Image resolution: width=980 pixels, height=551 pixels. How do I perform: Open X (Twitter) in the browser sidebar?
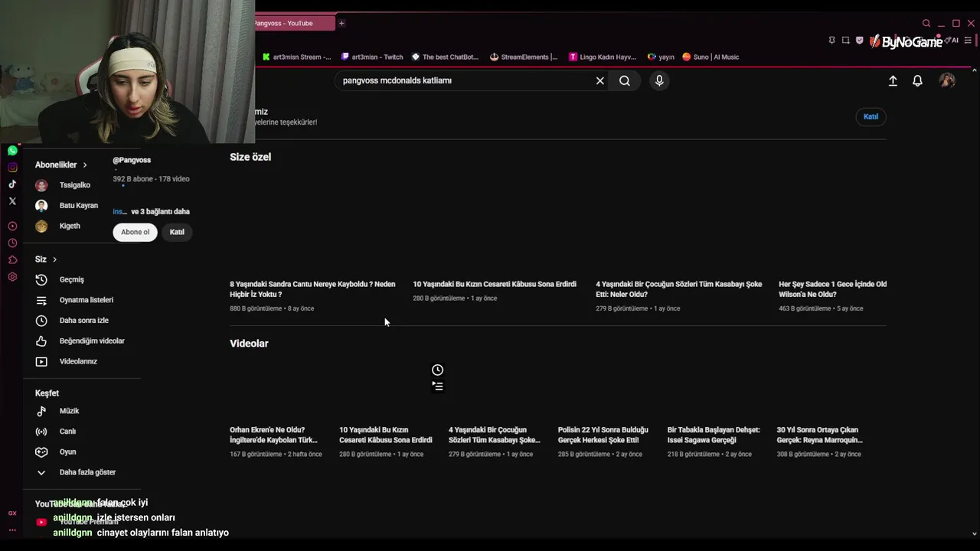pyautogui.click(x=12, y=201)
